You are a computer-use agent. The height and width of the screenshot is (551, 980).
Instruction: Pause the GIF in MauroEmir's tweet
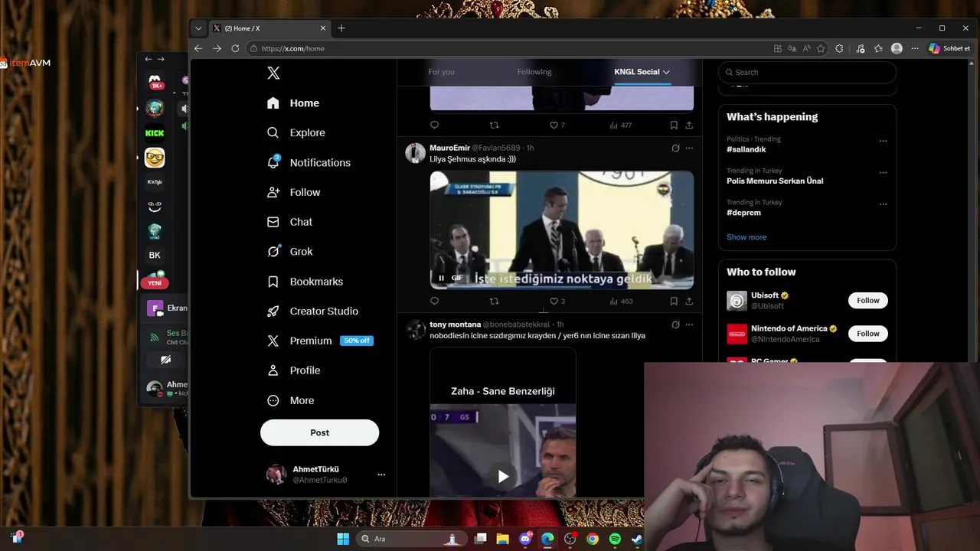441,278
